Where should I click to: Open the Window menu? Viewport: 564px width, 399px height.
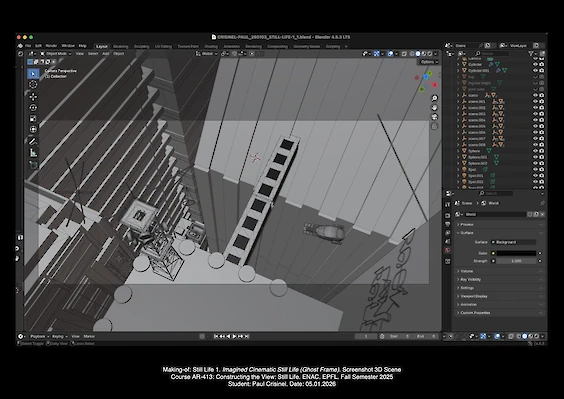pos(68,46)
